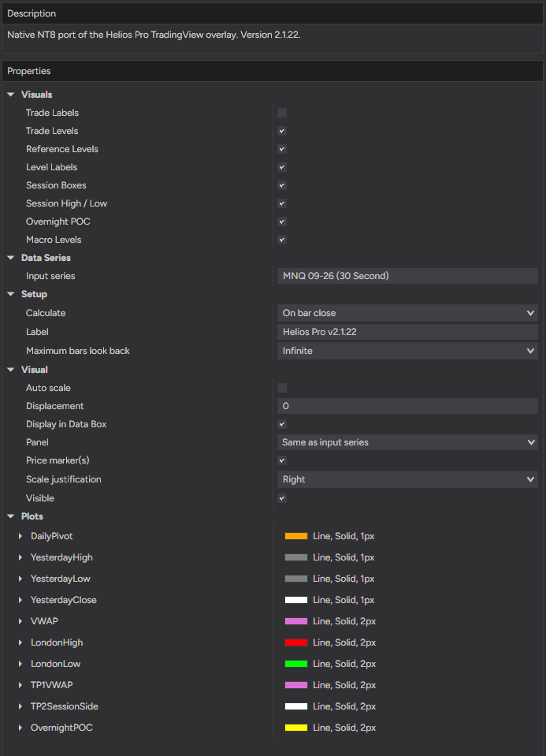
Task: Click the yellow OvernightPOC color swatch
Action: (x=296, y=728)
